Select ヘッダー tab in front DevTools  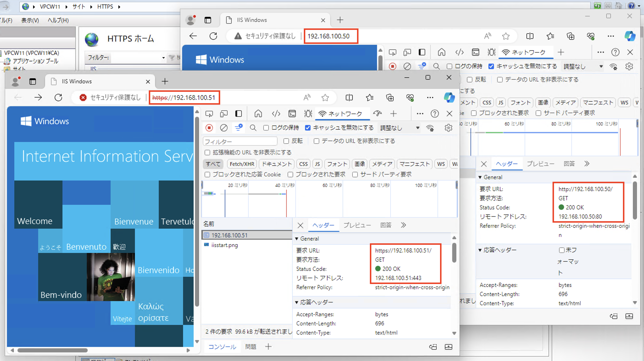click(323, 225)
